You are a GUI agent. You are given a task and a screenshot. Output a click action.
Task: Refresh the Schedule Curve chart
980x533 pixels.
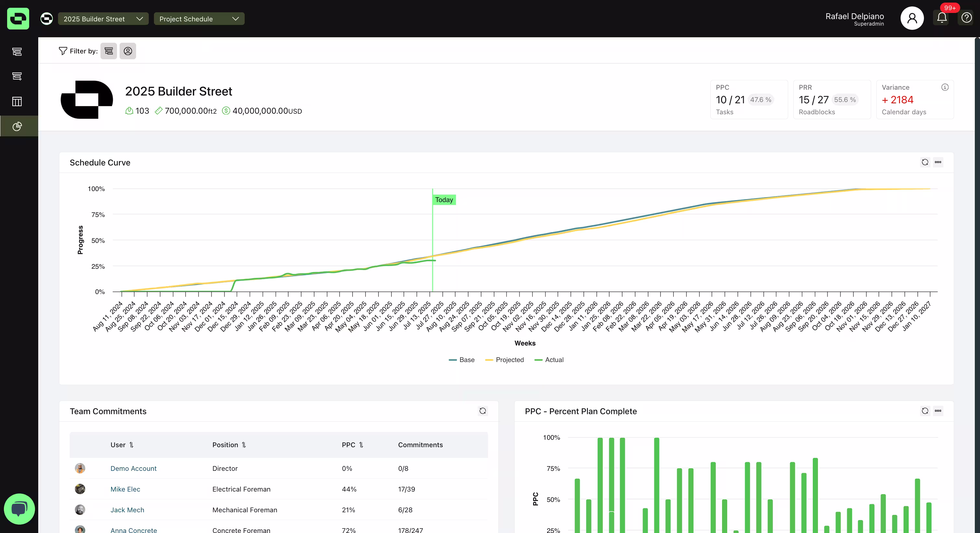tap(925, 162)
